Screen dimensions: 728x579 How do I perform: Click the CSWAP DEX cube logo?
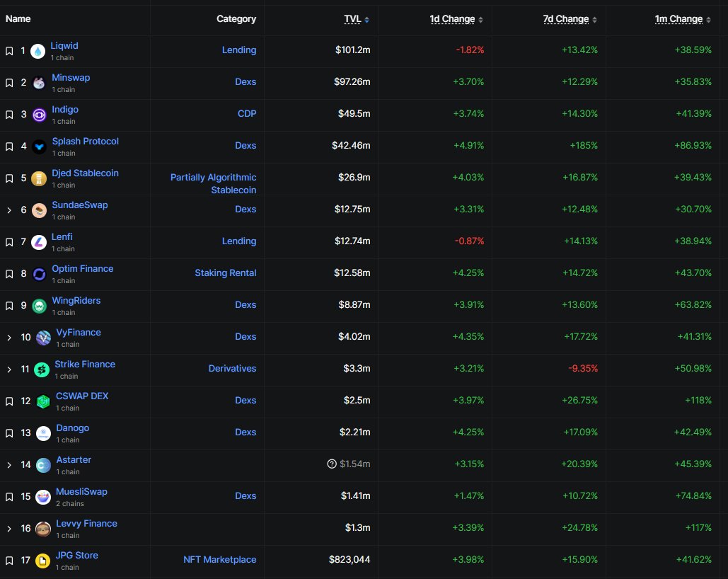[x=43, y=401]
